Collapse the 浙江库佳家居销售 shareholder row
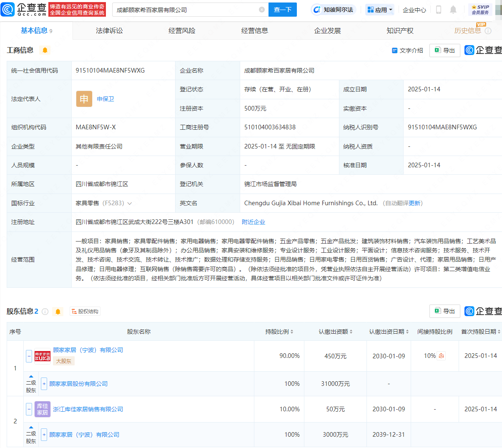 click(29, 409)
